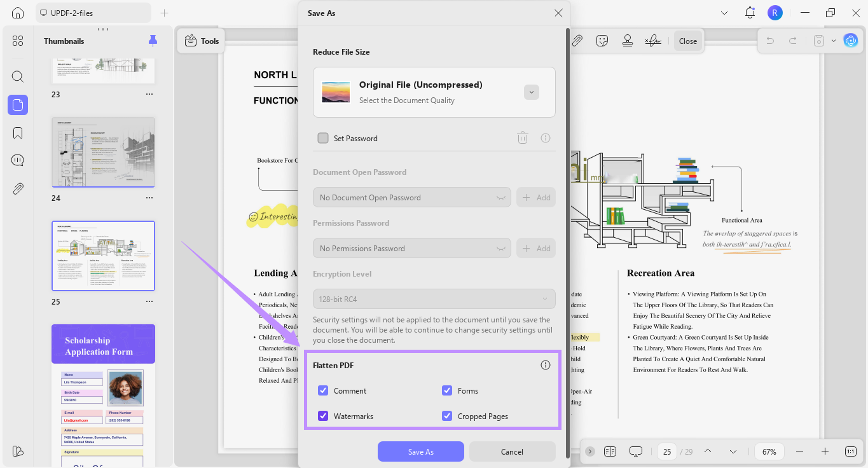
Task: Enable the Set Password option
Action: (323, 138)
